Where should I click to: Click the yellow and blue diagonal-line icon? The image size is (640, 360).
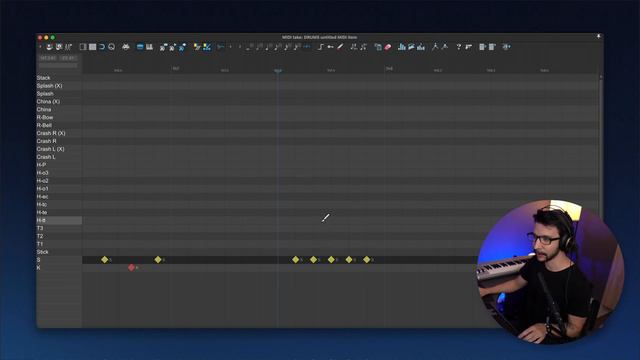[207, 47]
